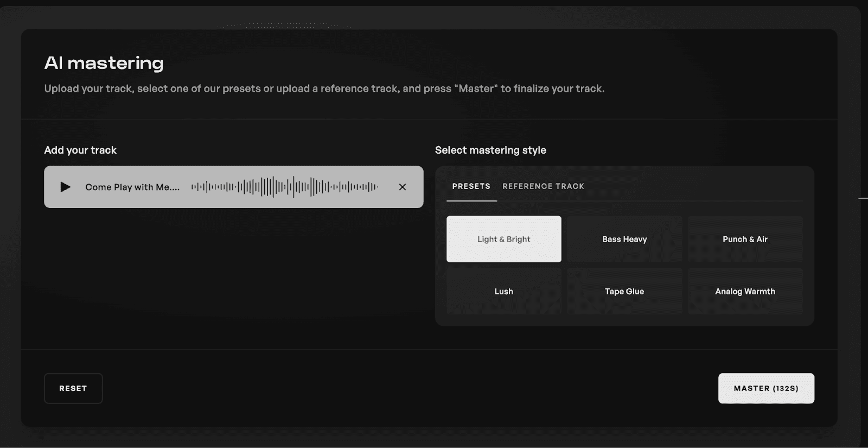Select the Light & Bright preset
Viewport: 868px width, 448px height.
pyautogui.click(x=504, y=239)
